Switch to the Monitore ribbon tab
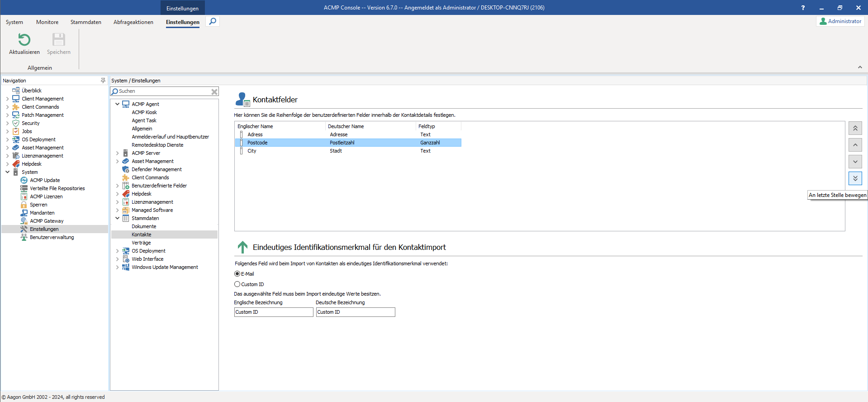Screen dimensions: 868x402 (47, 22)
